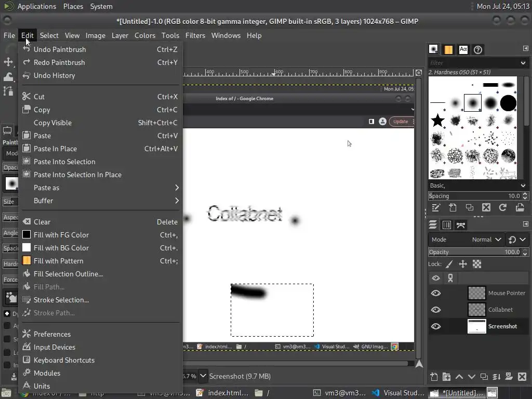
Task: Duplicate the selected layer
Action: click(x=484, y=376)
